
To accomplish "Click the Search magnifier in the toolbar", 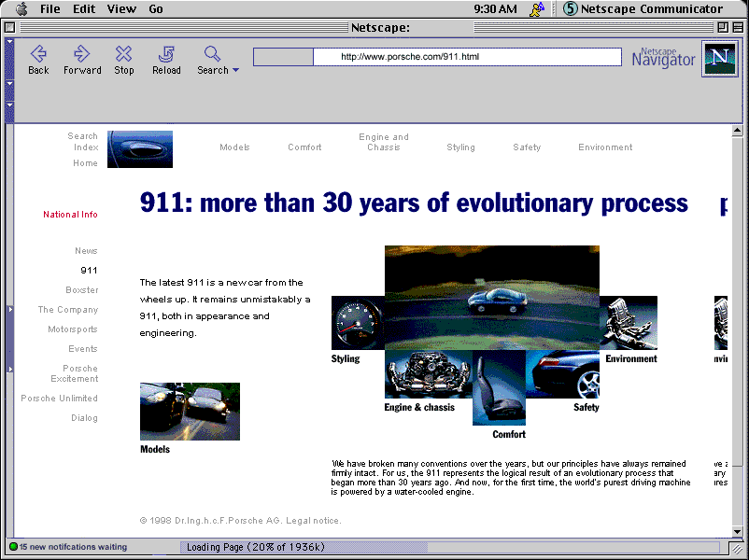I will 212,54.
